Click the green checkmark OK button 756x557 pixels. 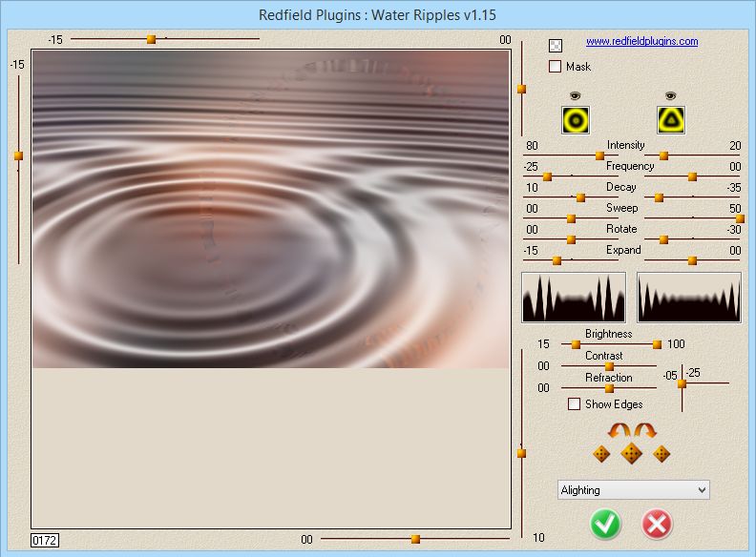click(605, 524)
